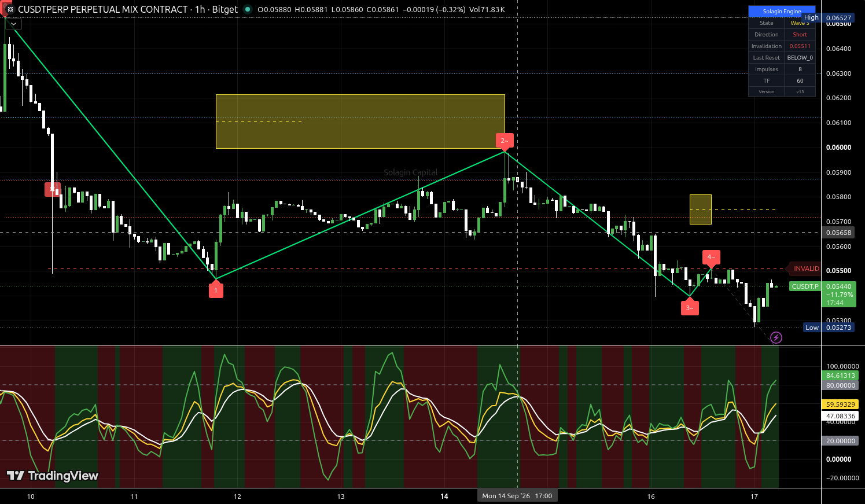Viewport: 865px width, 504px height.
Task: Select the wave 2~ label marker
Action: (505, 141)
